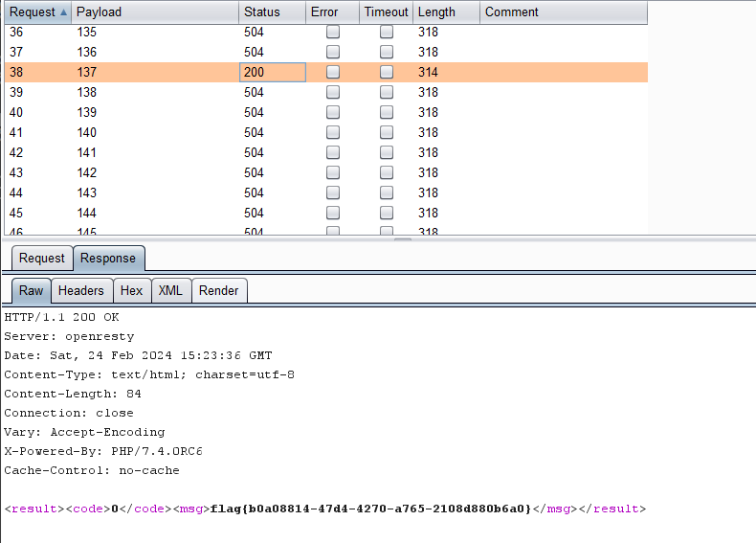Tick the Timeout checkbox for request 36

tap(387, 32)
